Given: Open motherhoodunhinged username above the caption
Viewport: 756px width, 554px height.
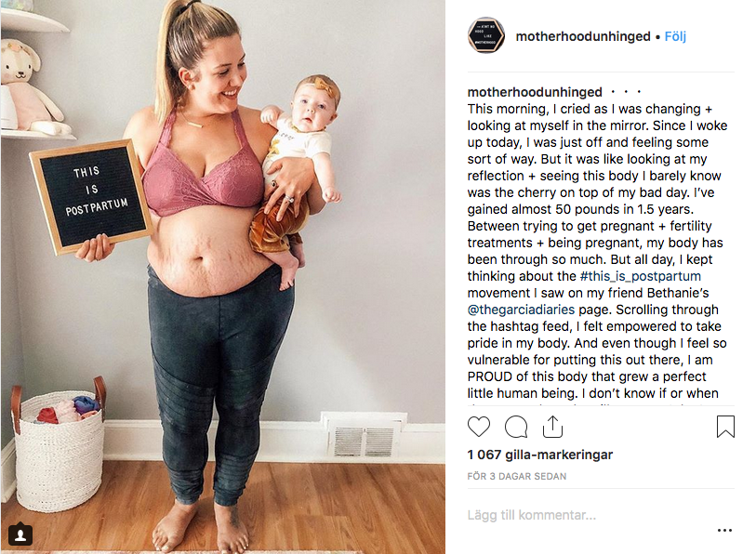Looking at the screenshot, I should click(535, 92).
